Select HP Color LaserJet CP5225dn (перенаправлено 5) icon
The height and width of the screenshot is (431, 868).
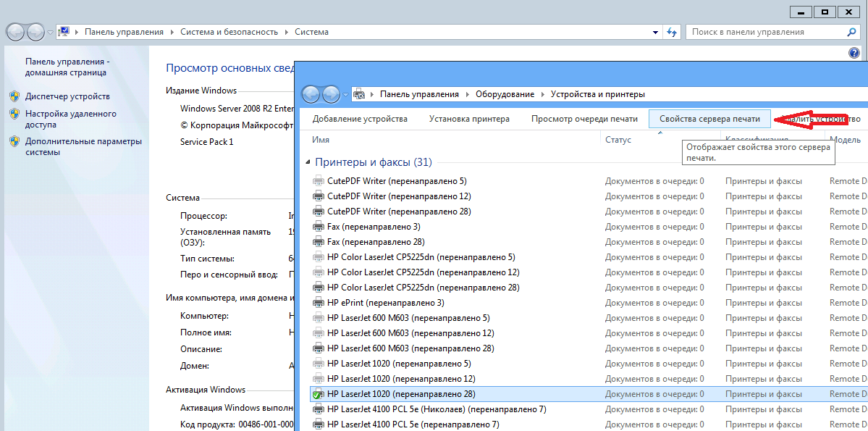click(x=319, y=257)
